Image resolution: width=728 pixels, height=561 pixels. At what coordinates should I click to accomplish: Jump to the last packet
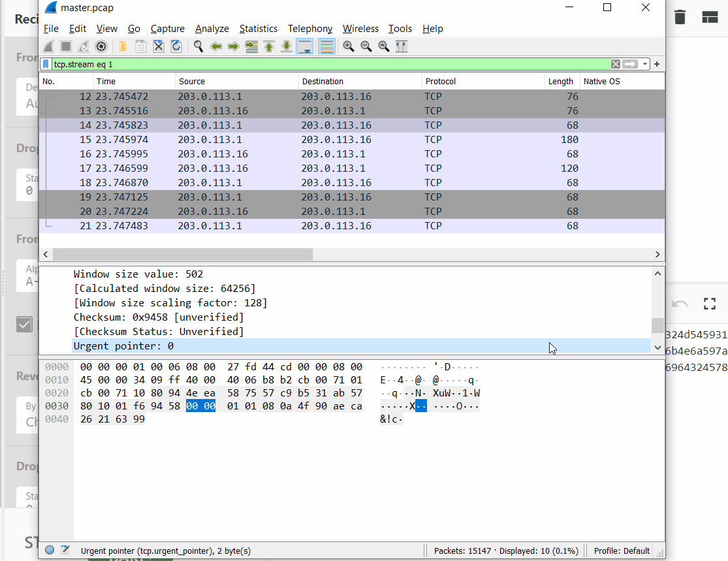pos(287,46)
